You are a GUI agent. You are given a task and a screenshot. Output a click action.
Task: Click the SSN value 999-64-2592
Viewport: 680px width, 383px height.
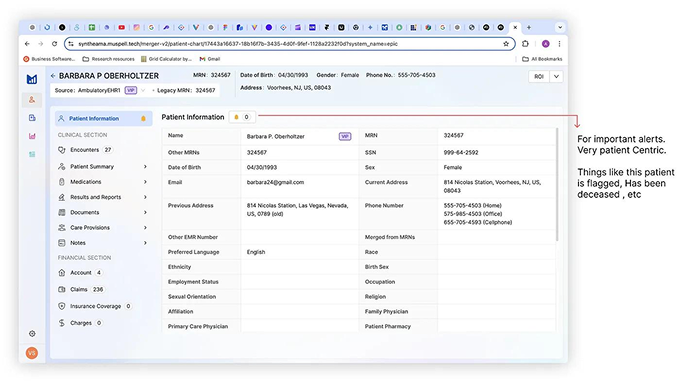pos(461,153)
